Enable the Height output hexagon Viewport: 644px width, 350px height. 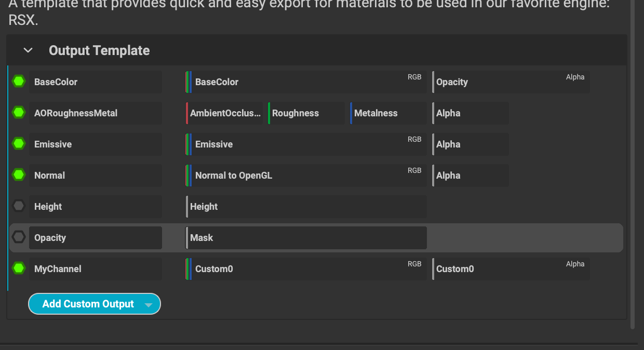pos(19,206)
